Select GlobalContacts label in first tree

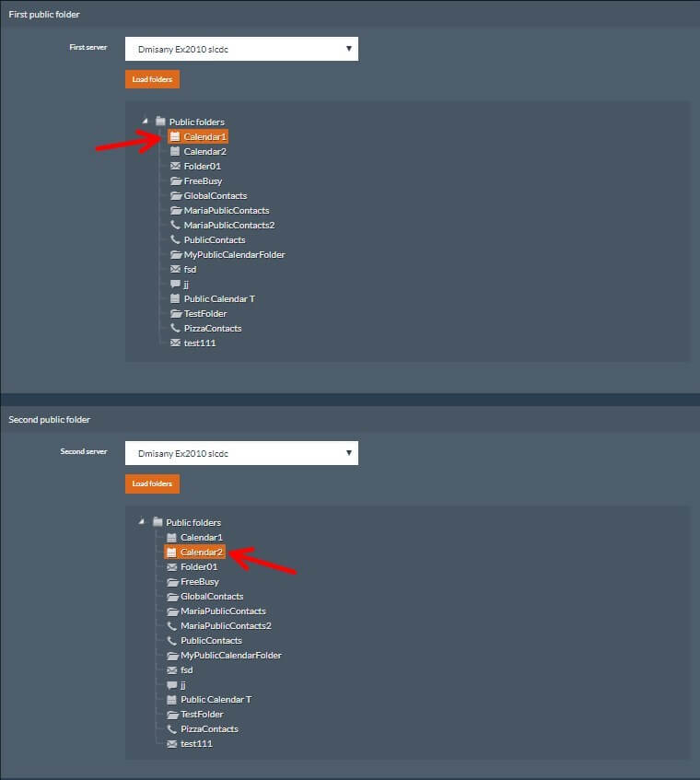pyautogui.click(x=216, y=195)
